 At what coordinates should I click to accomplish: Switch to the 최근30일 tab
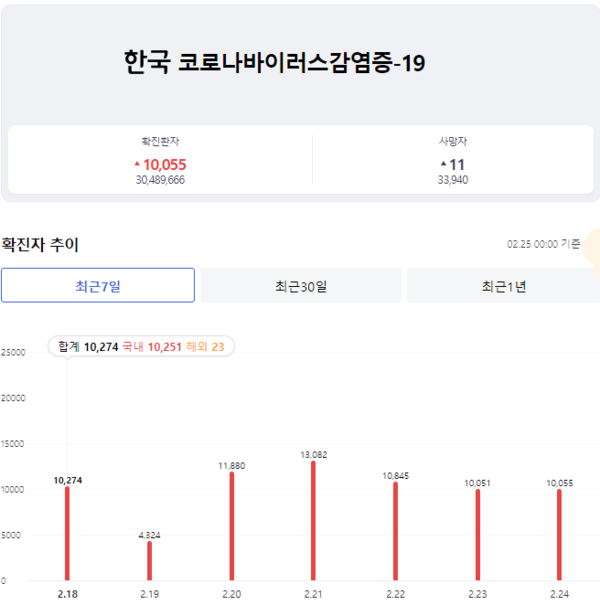point(301,286)
